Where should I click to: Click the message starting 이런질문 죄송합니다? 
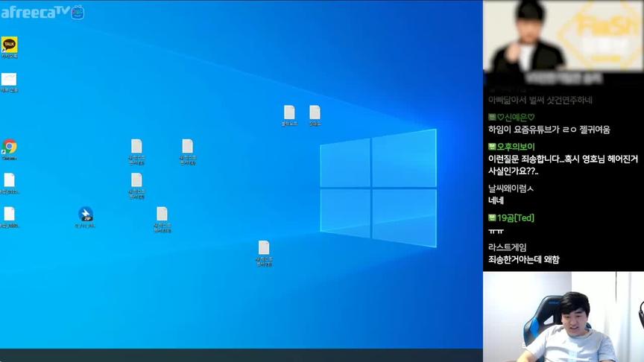point(563,165)
